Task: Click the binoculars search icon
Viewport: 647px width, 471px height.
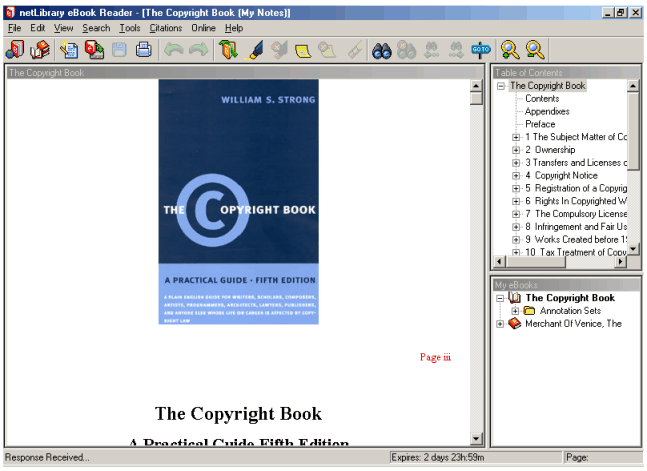Action: [x=382, y=50]
